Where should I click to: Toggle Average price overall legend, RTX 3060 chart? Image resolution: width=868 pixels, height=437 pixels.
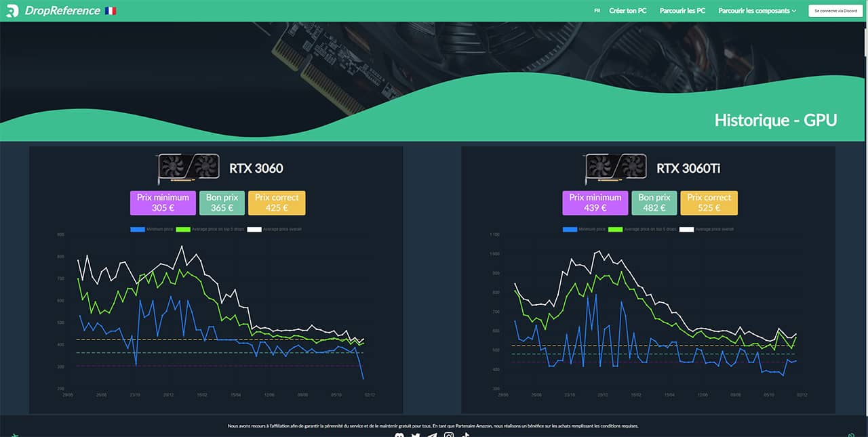coord(275,229)
